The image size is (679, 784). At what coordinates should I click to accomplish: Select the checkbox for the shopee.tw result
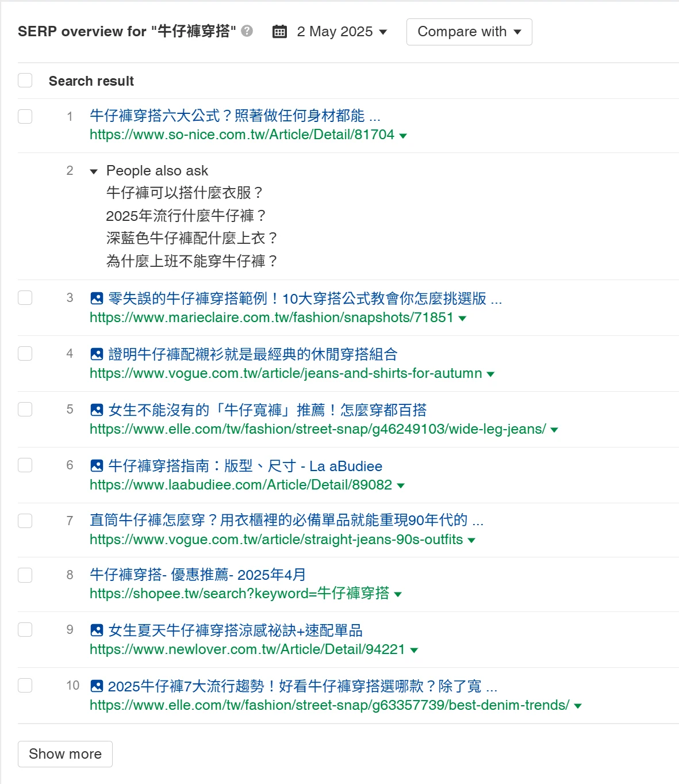pyautogui.click(x=25, y=575)
